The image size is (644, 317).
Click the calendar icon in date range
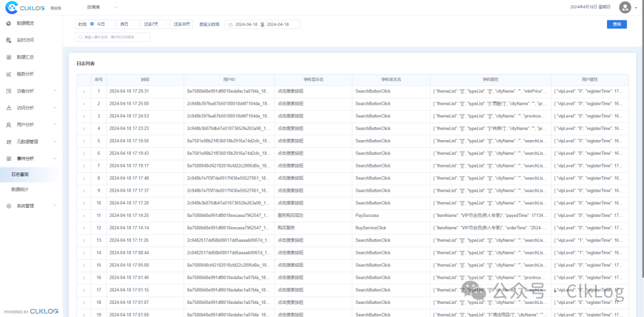(x=230, y=24)
